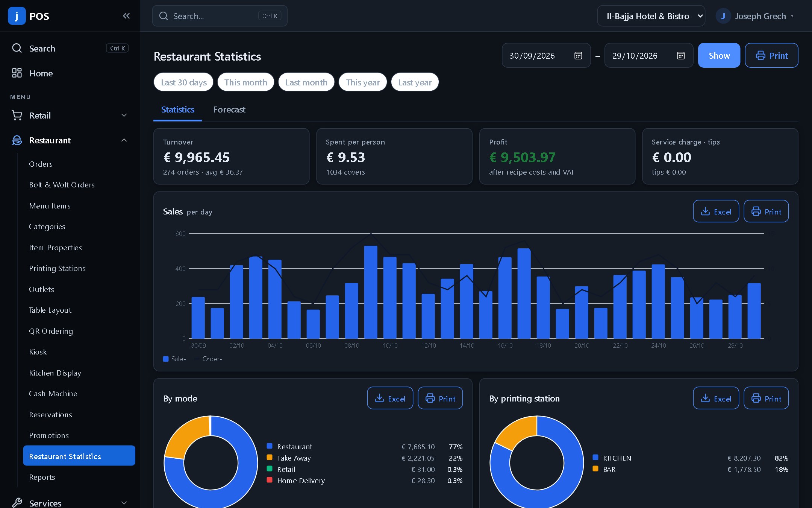The width and height of the screenshot is (812, 508).
Task: Click the Restaurant blue legend swatch
Action: [270, 446]
